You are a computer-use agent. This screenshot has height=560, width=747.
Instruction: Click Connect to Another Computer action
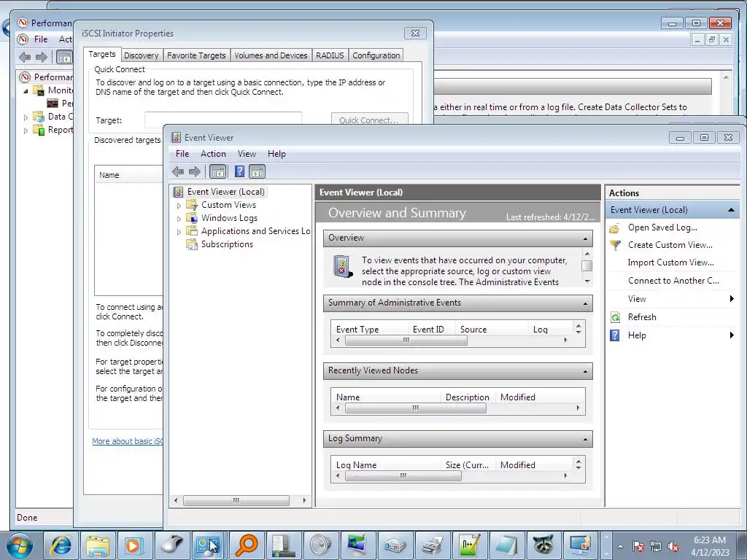[x=673, y=281]
